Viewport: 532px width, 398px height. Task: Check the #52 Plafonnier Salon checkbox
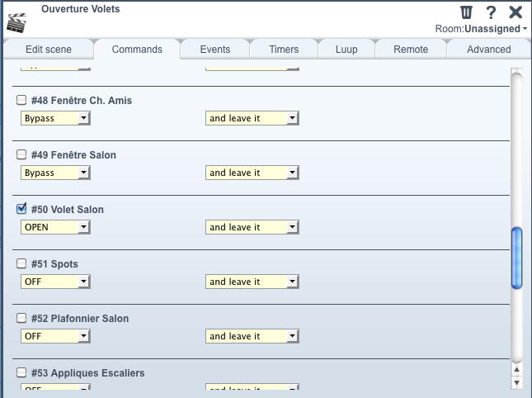[x=21, y=318]
